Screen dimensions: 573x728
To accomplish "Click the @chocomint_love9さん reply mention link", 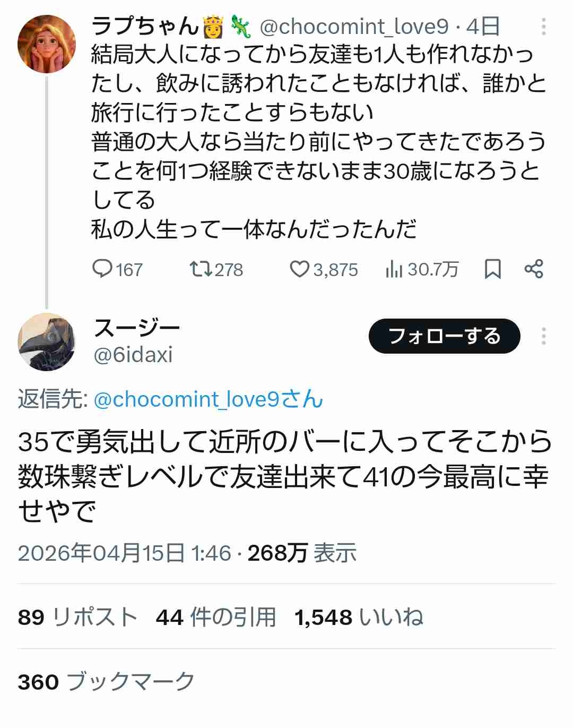I will (208, 399).
